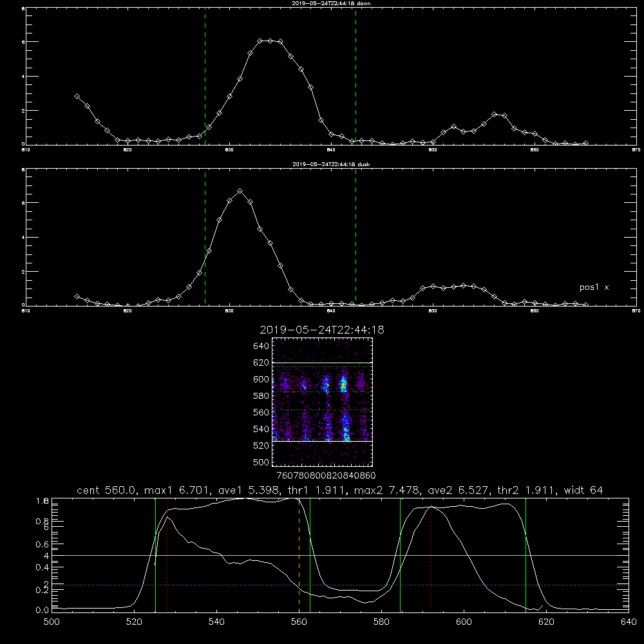Click the right green dashed line in dusk plot
This screenshot has height=644, width=644.
(x=355, y=238)
